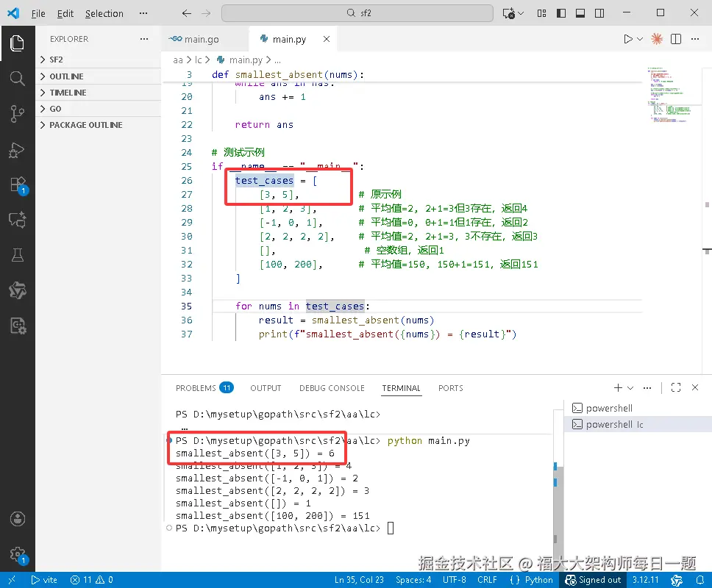Switch to the PROBLEMS panel tab
The height and width of the screenshot is (588, 712).
point(204,388)
